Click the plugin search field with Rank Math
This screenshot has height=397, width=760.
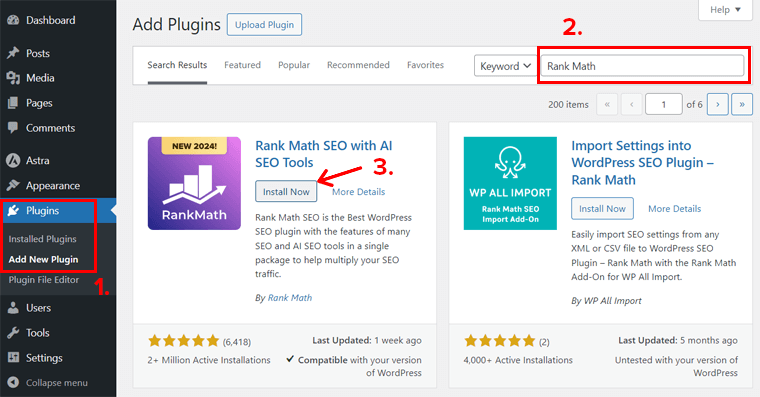[x=642, y=66]
